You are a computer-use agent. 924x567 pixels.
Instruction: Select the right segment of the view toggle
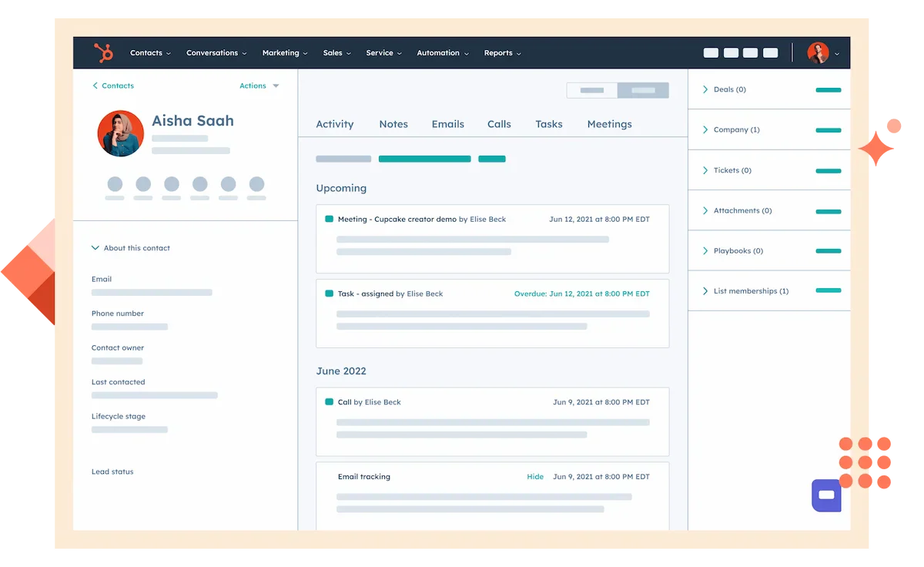(643, 90)
